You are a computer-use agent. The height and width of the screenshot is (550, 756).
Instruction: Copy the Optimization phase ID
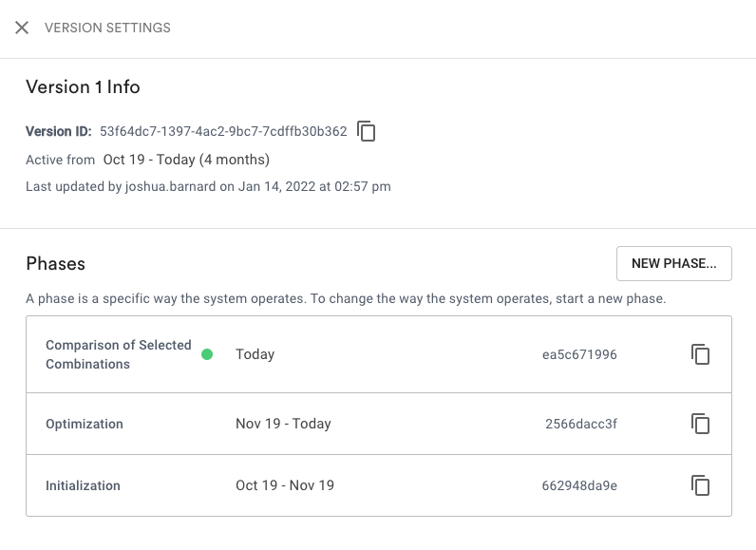coord(700,424)
